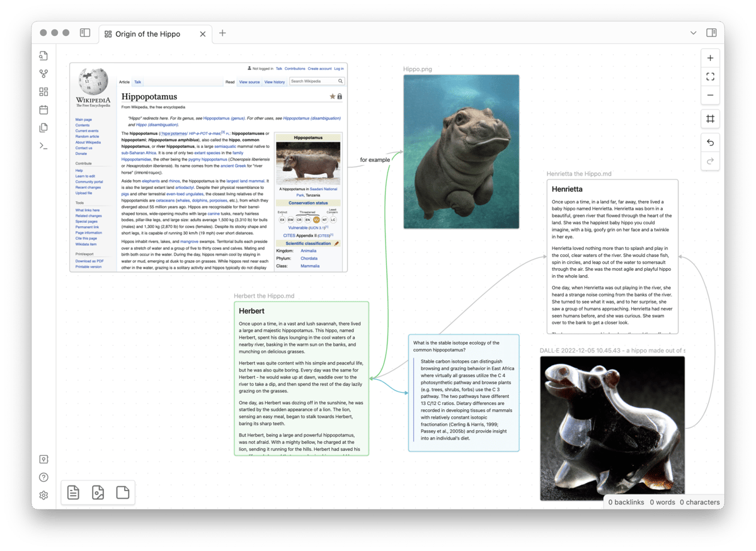Expand the tab list dropdown chevron
The height and width of the screenshot is (551, 756).
694,33
